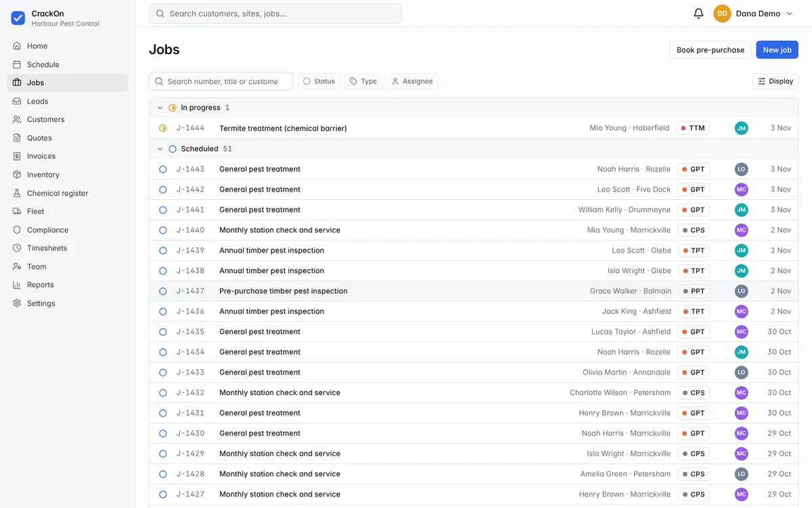Click the search magnifier in top bar
The image size is (812, 508).
tap(160, 14)
